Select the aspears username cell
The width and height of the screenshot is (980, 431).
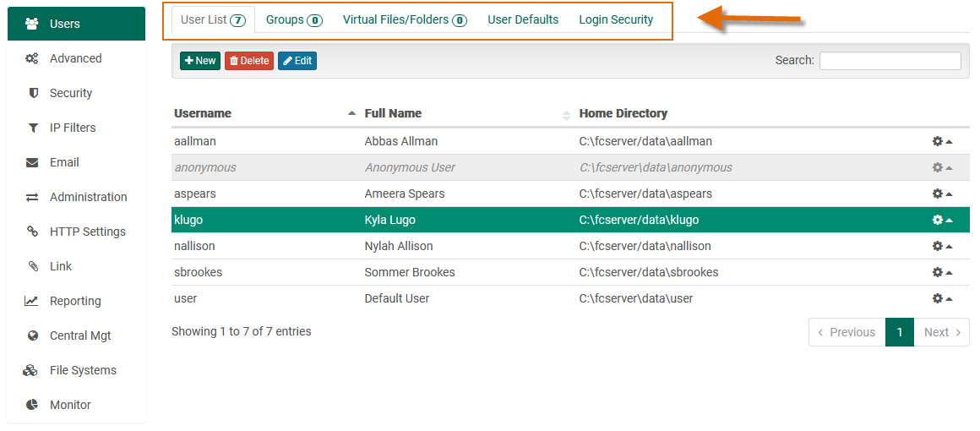point(195,194)
